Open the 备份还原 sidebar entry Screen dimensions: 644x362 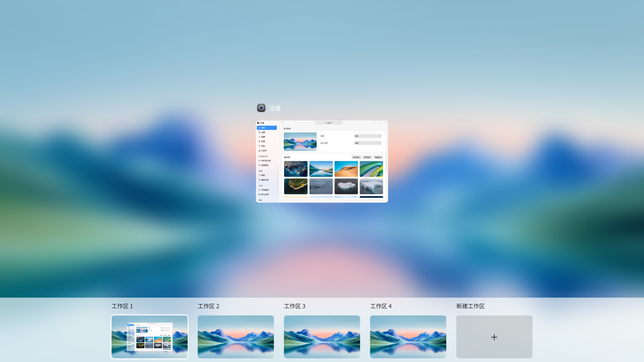(x=265, y=180)
